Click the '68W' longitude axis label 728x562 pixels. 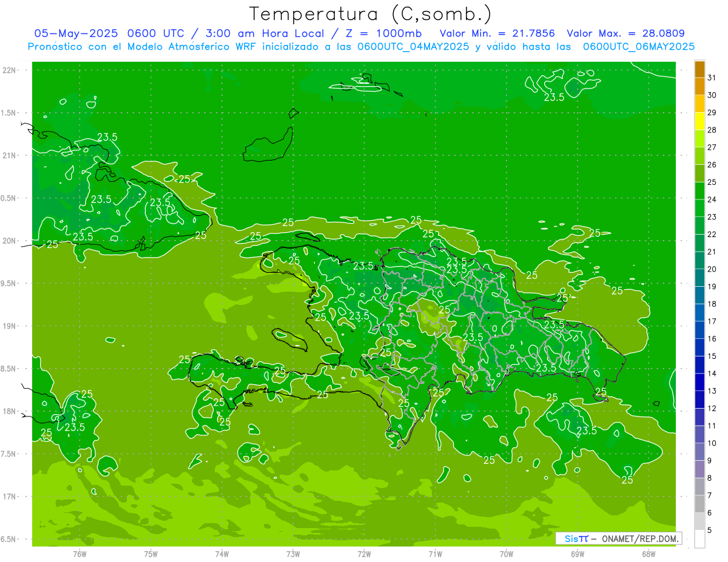pos(649,554)
